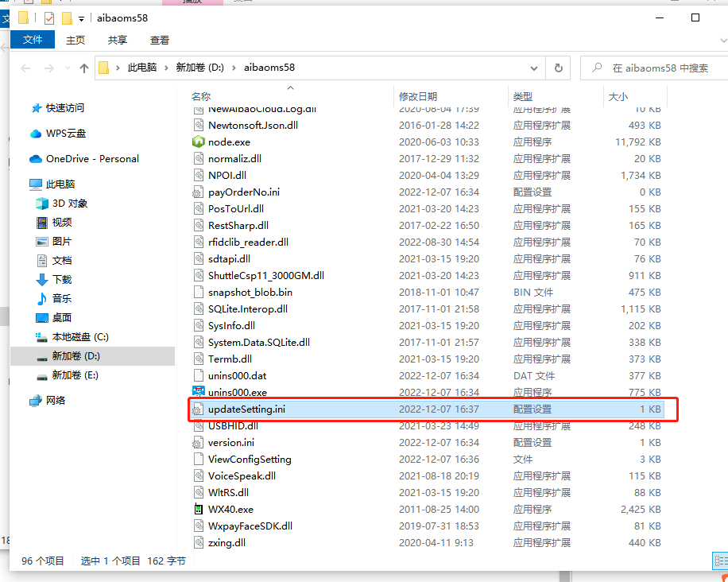This screenshot has height=582, width=728.
Task: Click the node.exe file icon
Action: [x=199, y=142]
